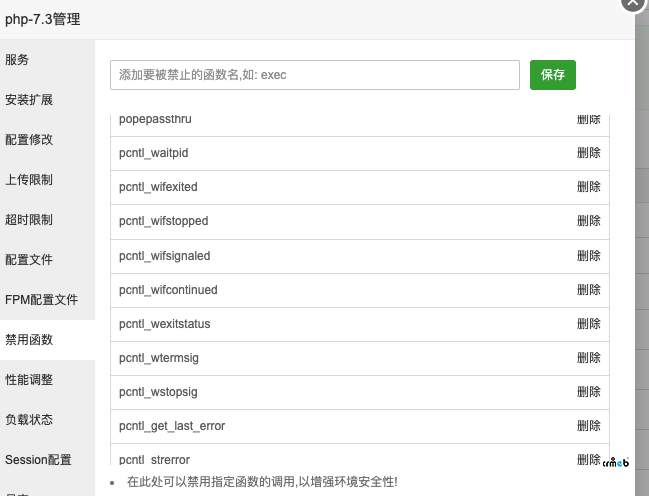Open the 配置修改 tab
649x496 pixels.
point(29,140)
